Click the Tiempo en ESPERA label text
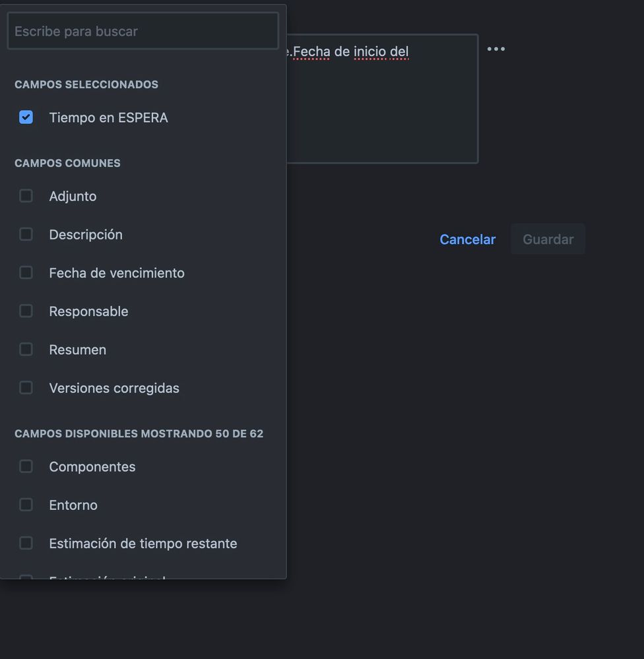This screenshot has height=659, width=644. [108, 117]
